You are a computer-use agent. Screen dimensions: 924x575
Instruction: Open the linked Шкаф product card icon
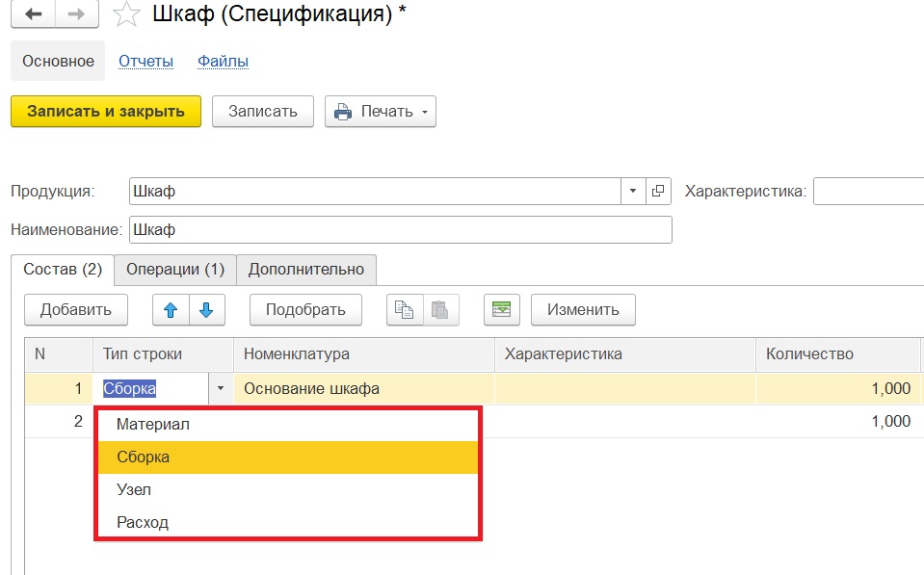coord(658,191)
